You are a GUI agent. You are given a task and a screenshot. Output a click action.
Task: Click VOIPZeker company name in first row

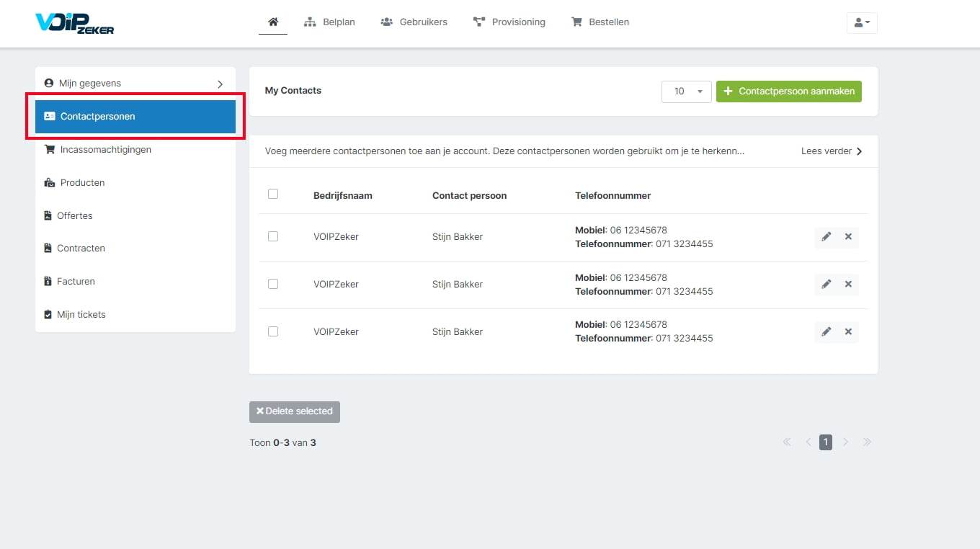336,237
